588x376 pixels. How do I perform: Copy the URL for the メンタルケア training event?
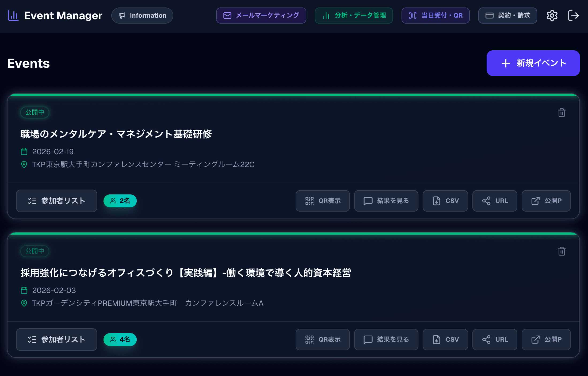click(495, 201)
